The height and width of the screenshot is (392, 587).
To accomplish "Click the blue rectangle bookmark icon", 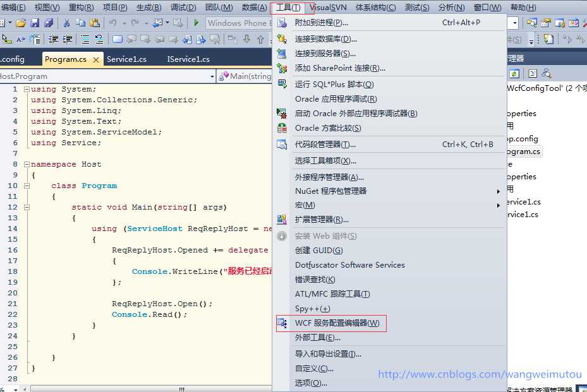I will 117,39.
